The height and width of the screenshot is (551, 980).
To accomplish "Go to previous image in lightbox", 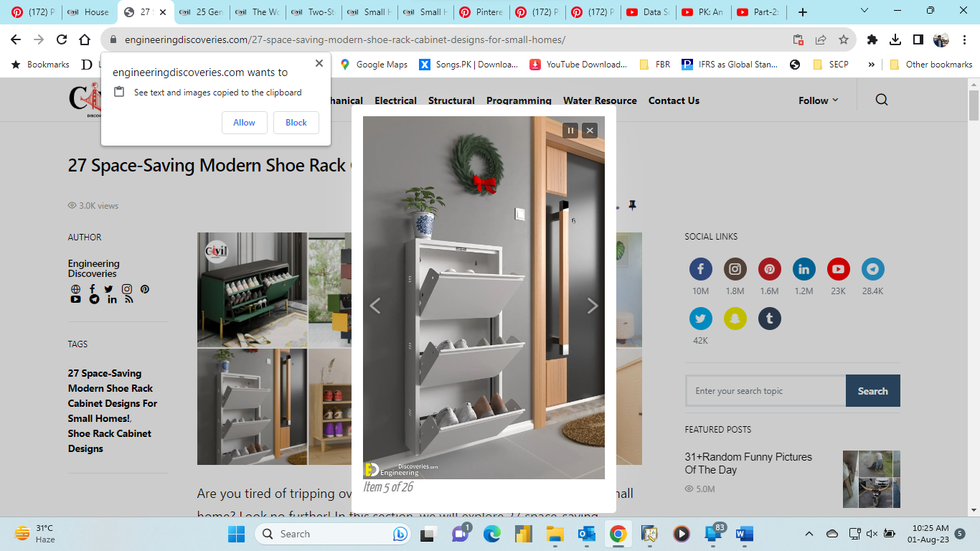I will point(374,306).
